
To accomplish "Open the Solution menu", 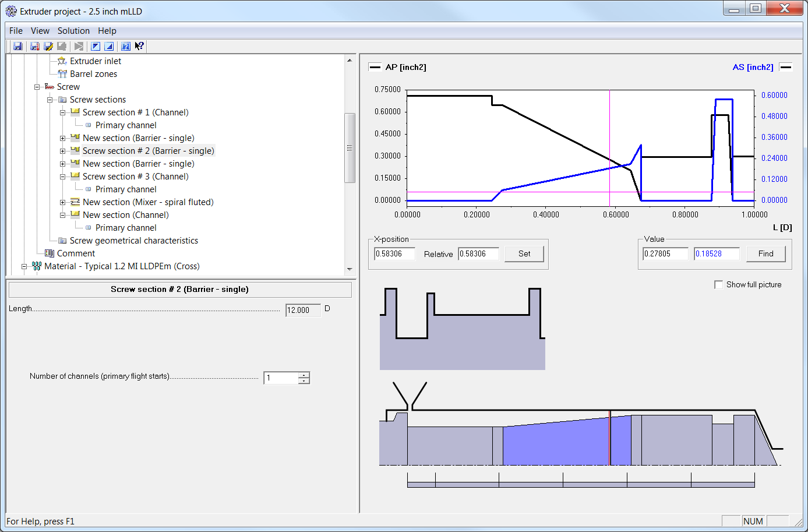I will [73, 31].
